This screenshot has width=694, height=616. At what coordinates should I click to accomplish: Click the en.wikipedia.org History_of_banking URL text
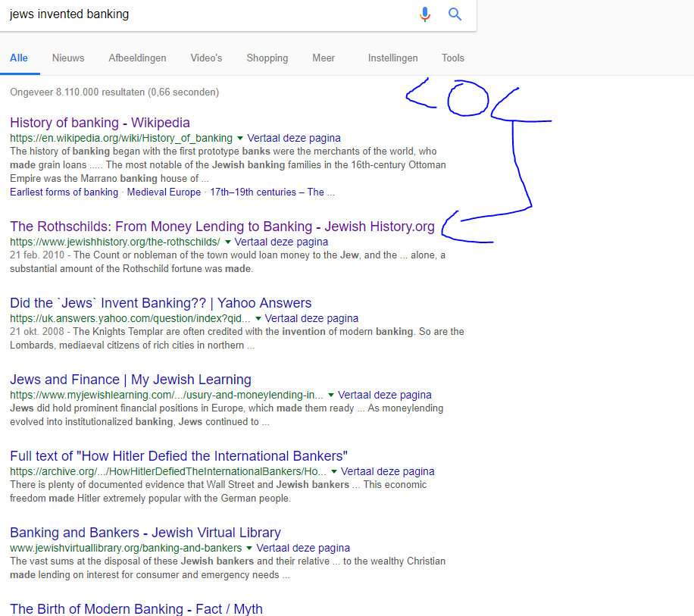pyautogui.click(x=121, y=138)
